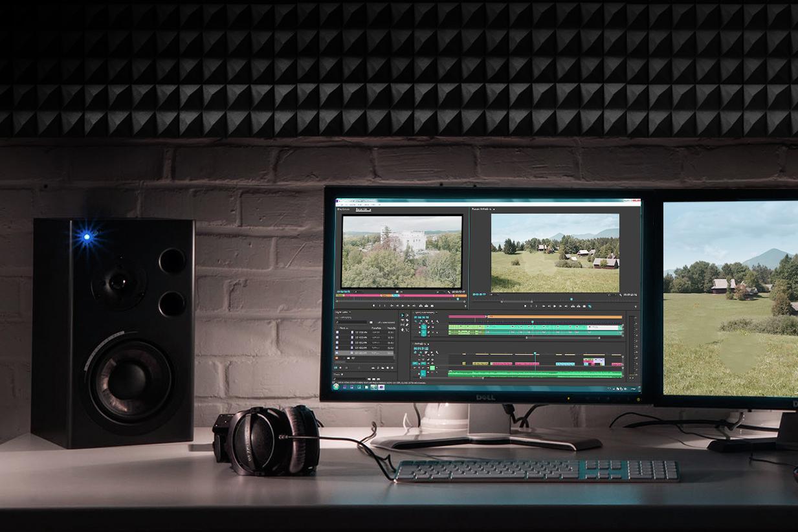Toggle the cyan track target button on lower timeline audio track
The height and width of the screenshot is (532, 798).
[423, 373]
